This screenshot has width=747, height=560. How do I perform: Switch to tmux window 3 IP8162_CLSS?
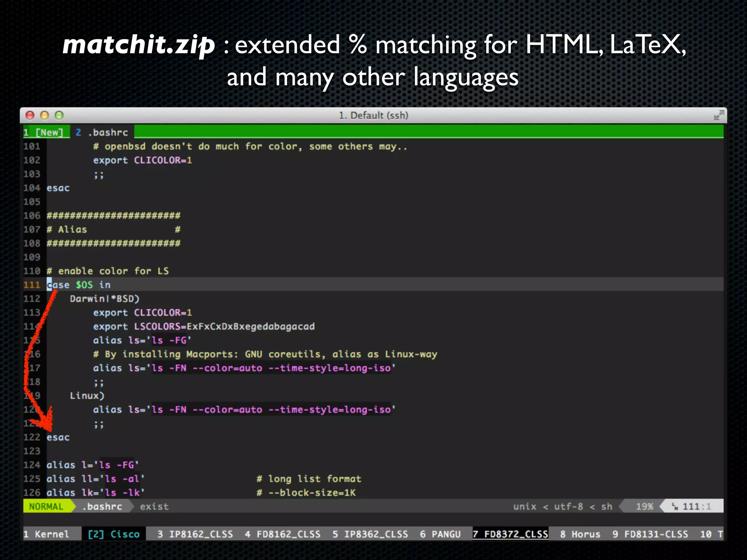(195, 534)
